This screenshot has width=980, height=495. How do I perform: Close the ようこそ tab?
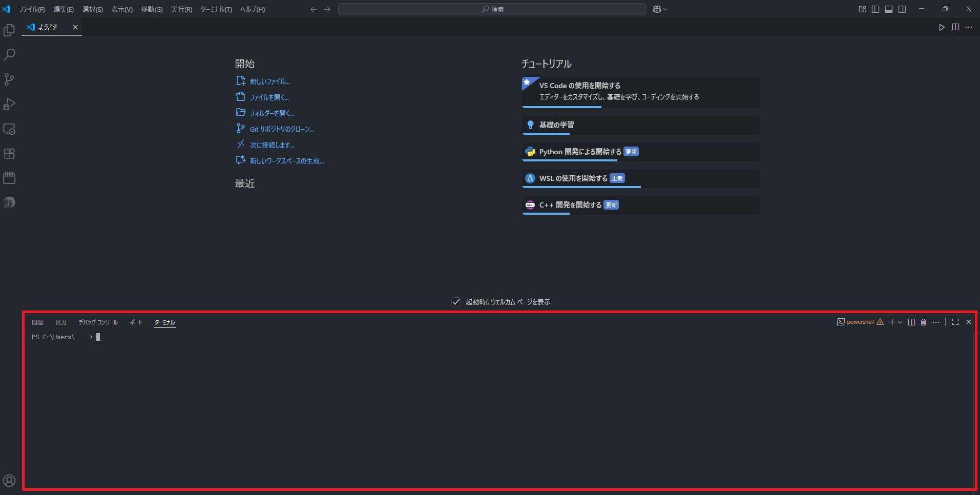coord(75,27)
